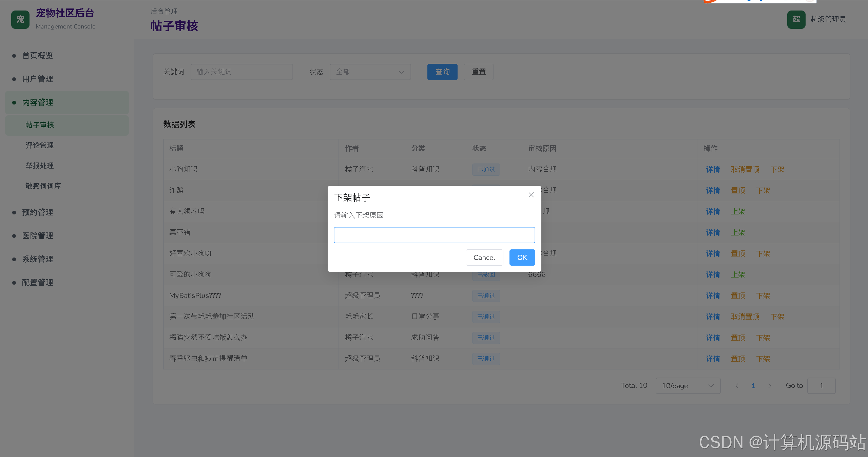Click 取消置顶 for 第一次带毛毛参加社区活动 row

click(x=745, y=317)
